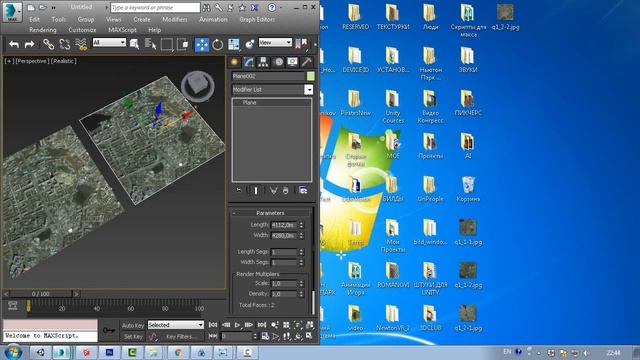Activate the Unlink Selection tool

64,44
